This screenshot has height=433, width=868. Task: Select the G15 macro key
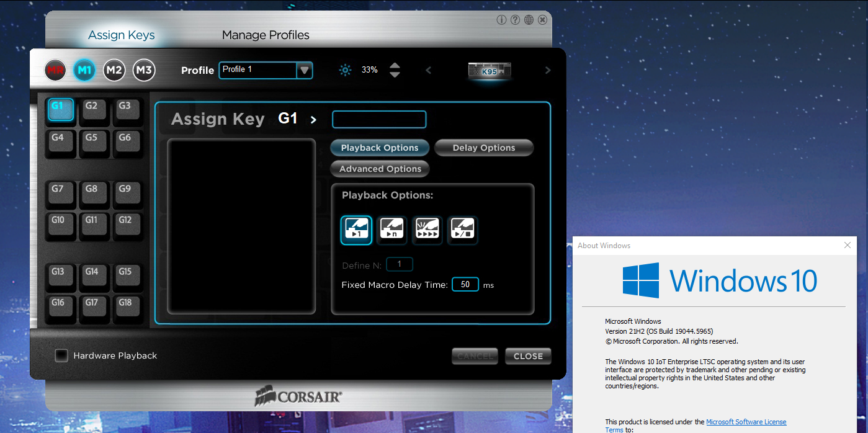[x=127, y=275]
